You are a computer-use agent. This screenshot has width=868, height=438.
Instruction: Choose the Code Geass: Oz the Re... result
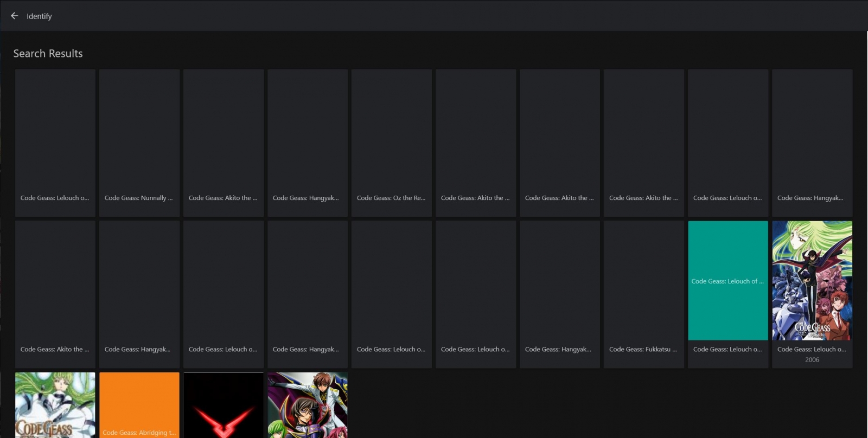pos(391,143)
